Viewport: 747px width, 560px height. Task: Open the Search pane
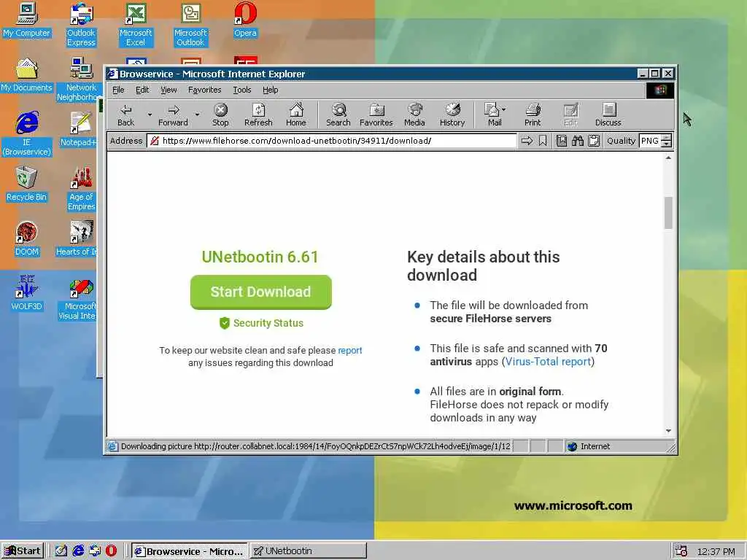click(338, 115)
